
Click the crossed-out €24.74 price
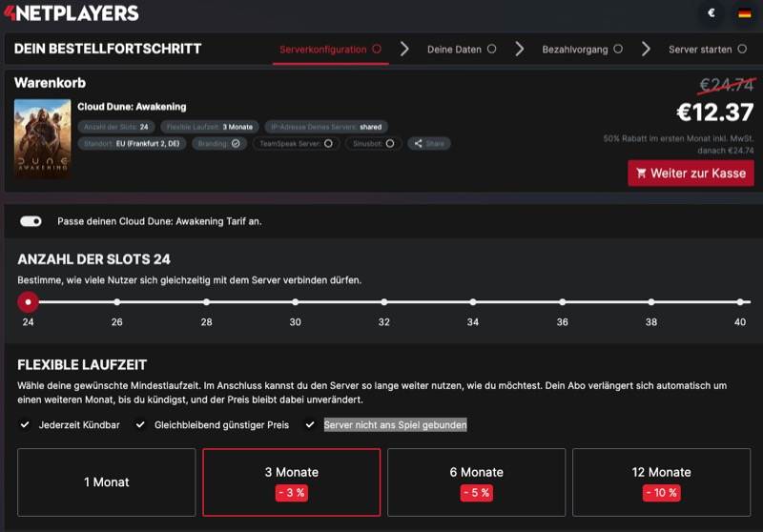click(x=727, y=85)
